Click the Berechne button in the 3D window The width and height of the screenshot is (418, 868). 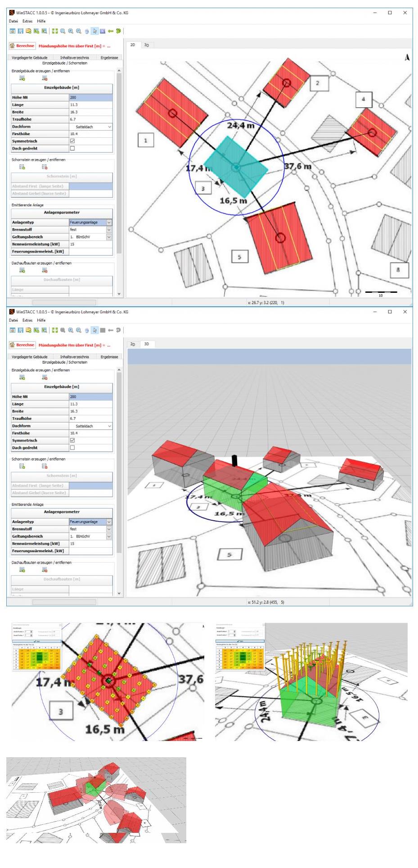tap(22, 345)
